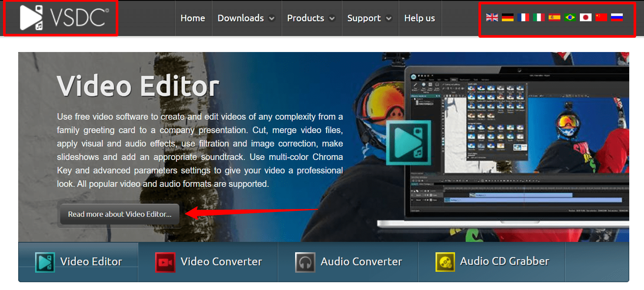Choose the Russian flag language
The width and height of the screenshot is (644, 290).
coord(617,17)
